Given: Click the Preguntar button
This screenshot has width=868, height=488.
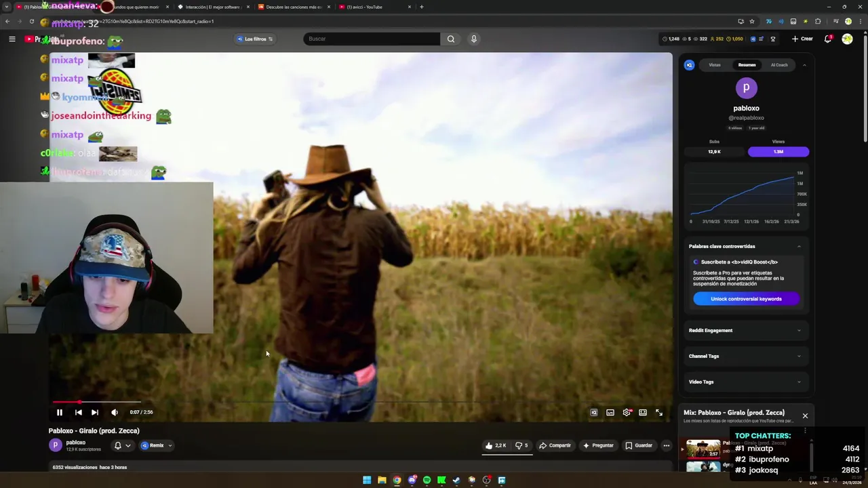Looking at the screenshot, I should [597, 445].
